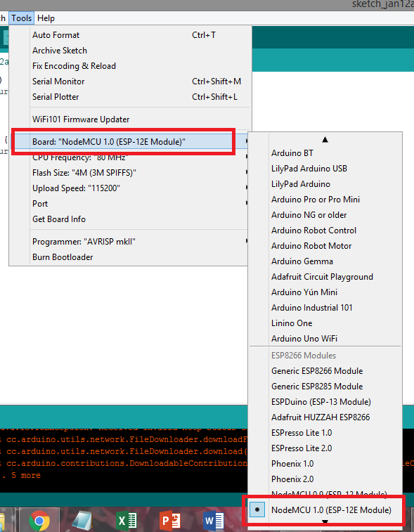Select Generic ESP8266 Module
This screenshot has width=414, height=532.
point(325,371)
